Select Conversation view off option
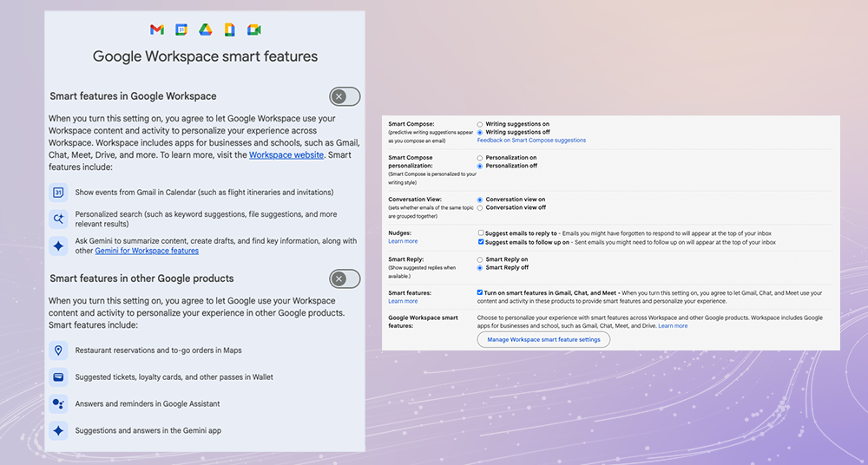Image resolution: width=868 pixels, height=465 pixels. (481, 207)
